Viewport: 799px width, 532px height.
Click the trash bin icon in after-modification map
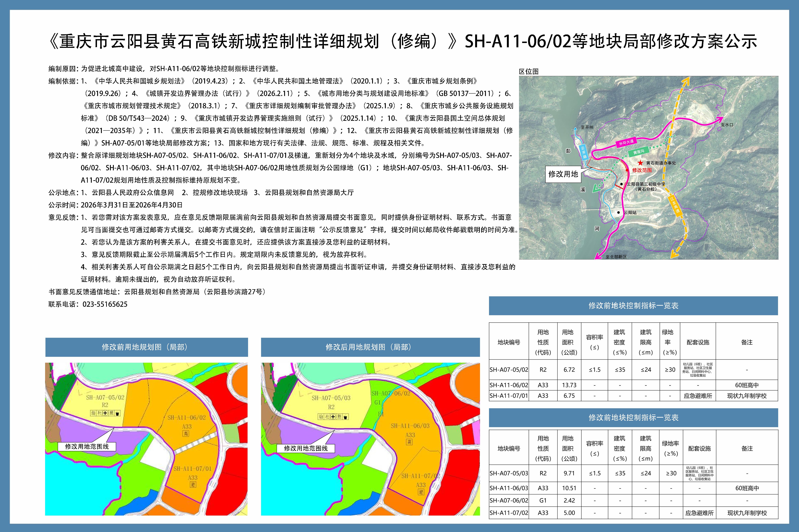click(x=345, y=417)
